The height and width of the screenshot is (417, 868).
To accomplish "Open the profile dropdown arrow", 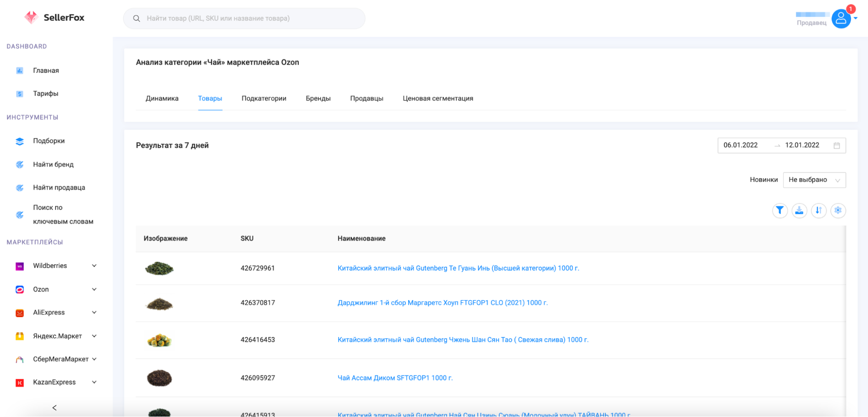I will coord(855,18).
